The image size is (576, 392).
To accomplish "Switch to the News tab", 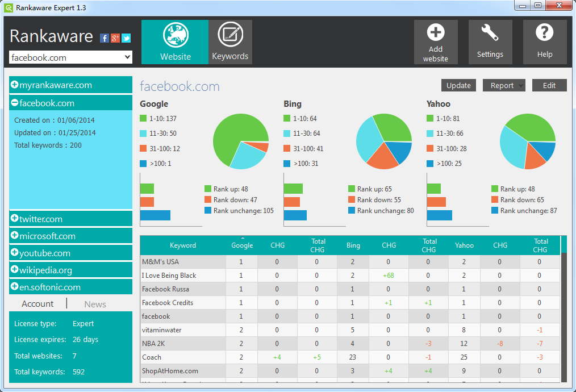I will (95, 304).
